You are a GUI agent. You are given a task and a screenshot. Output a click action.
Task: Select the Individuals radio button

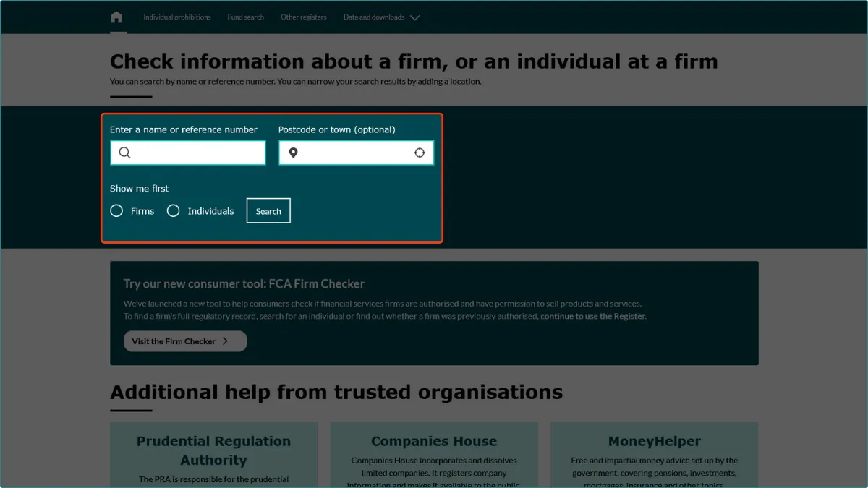tap(174, 211)
